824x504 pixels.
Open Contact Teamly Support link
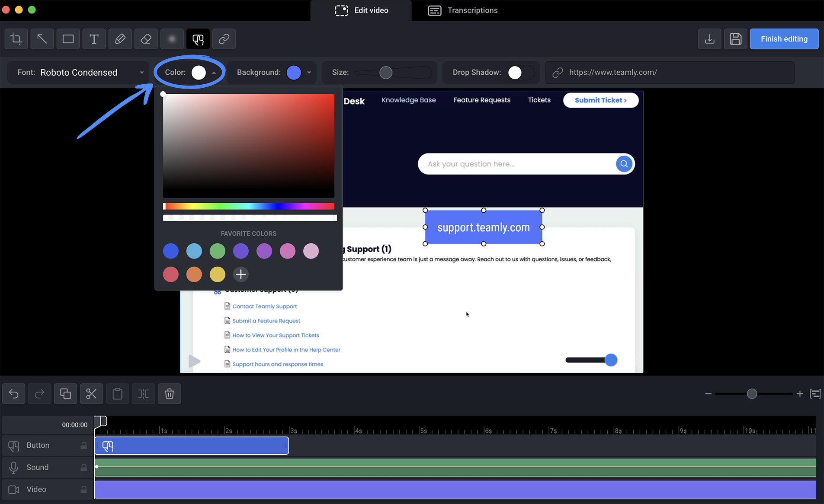point(264,306)
